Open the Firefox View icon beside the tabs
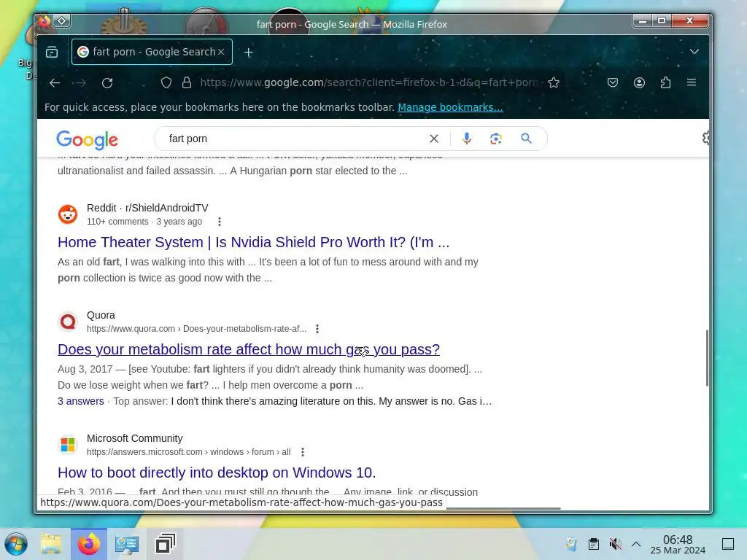The width and height of the screenshot is (747, 560). pyautogui.click(x=52, y=52)
